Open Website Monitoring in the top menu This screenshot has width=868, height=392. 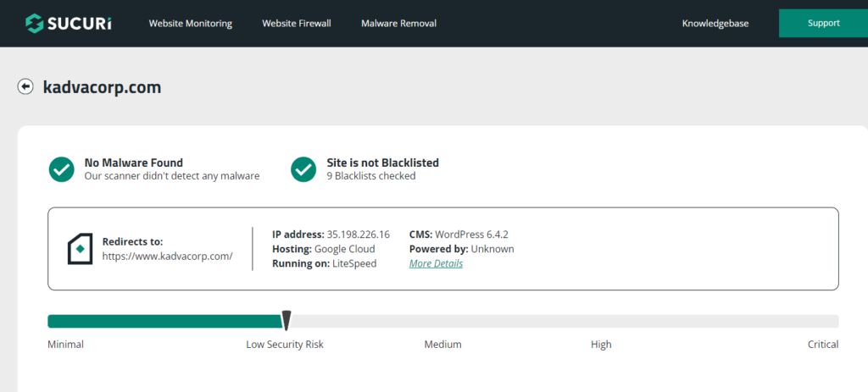point(191,23)
